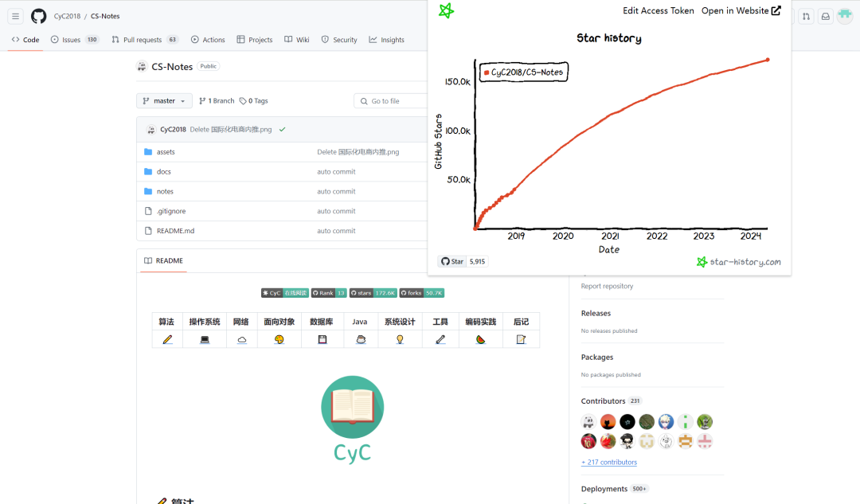
Task: Click the Star button in popup
Action: click(452, 262)
